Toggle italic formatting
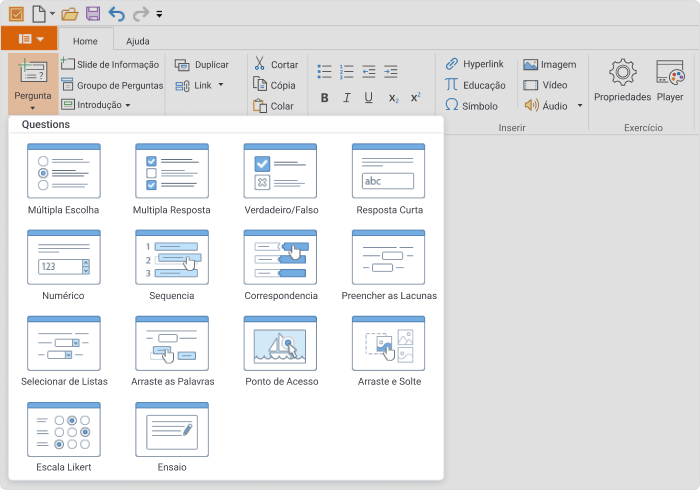700x490 pixels. (x=346, y=98)
